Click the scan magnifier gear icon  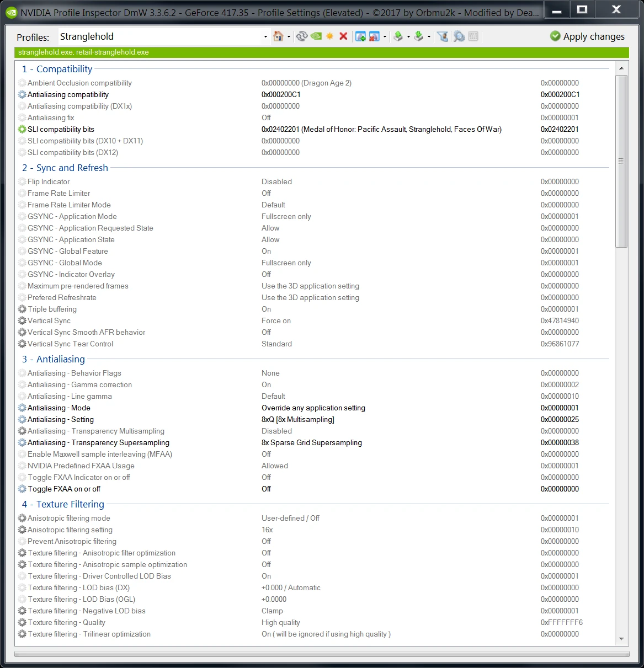pyautogui.click(x=459, y=36)
